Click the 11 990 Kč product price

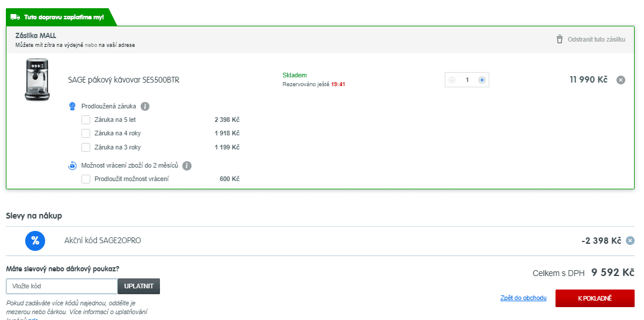pos(588,80)
